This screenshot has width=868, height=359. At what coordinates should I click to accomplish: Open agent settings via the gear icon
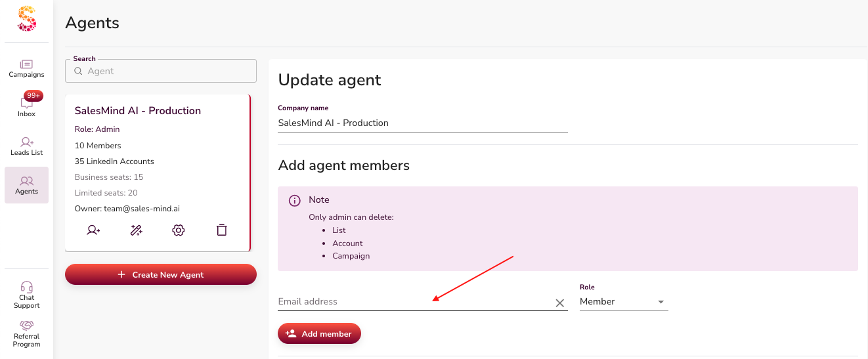point(179,230)
